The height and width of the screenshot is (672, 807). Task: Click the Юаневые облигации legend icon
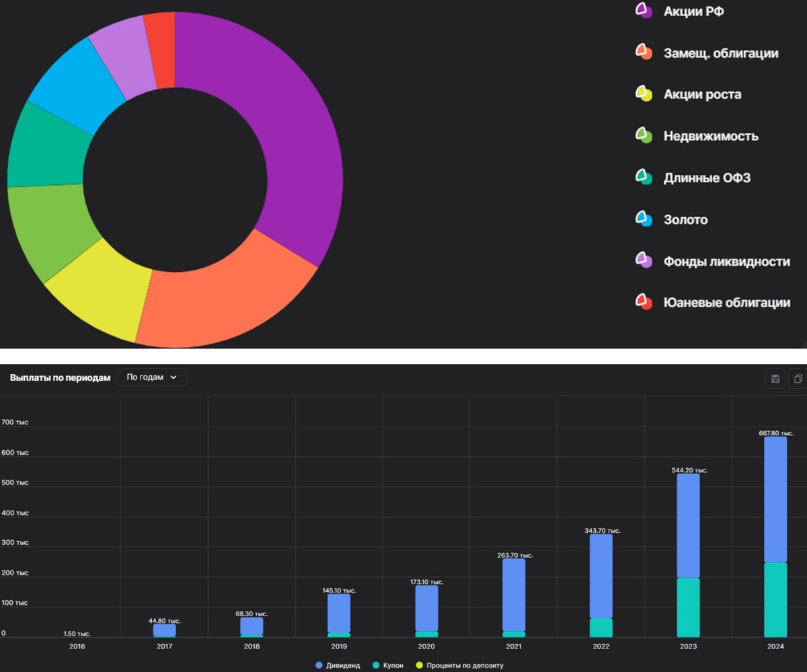click(644, 302)
